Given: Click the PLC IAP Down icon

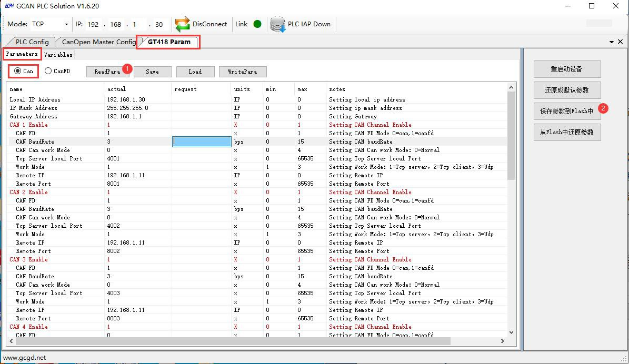Looking at the screenshot, I should [277, 24].
